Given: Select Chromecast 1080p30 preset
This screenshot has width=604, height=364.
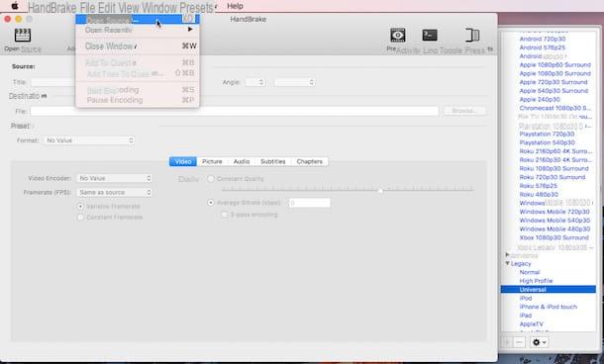Looking at the screenshot, I should [555, 108].
